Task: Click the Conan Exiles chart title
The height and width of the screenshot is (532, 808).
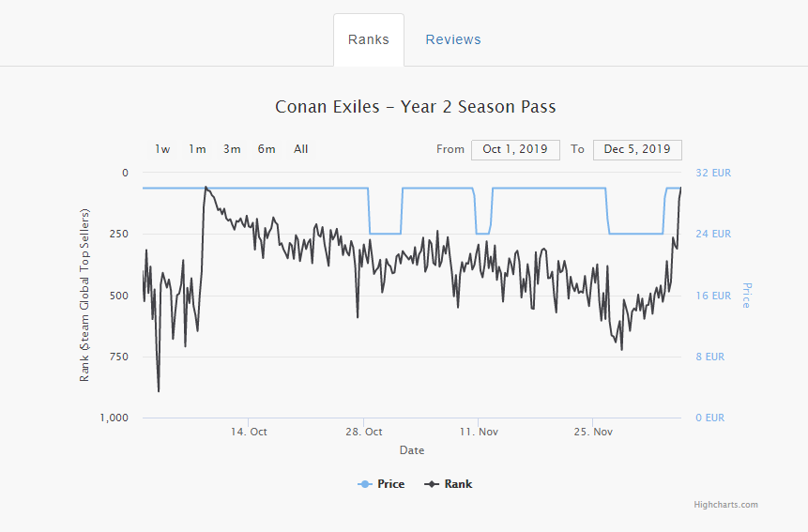Action: (x=415, y=107)
